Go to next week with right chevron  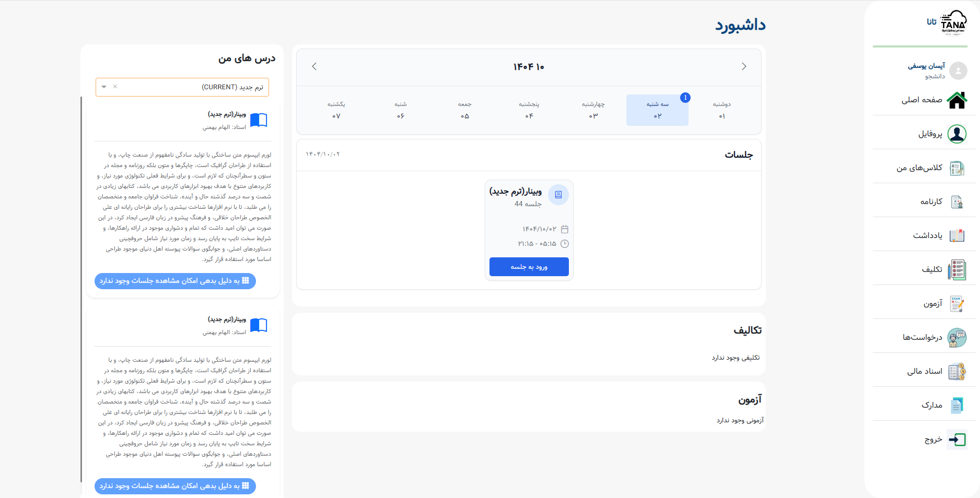point(743,66)
